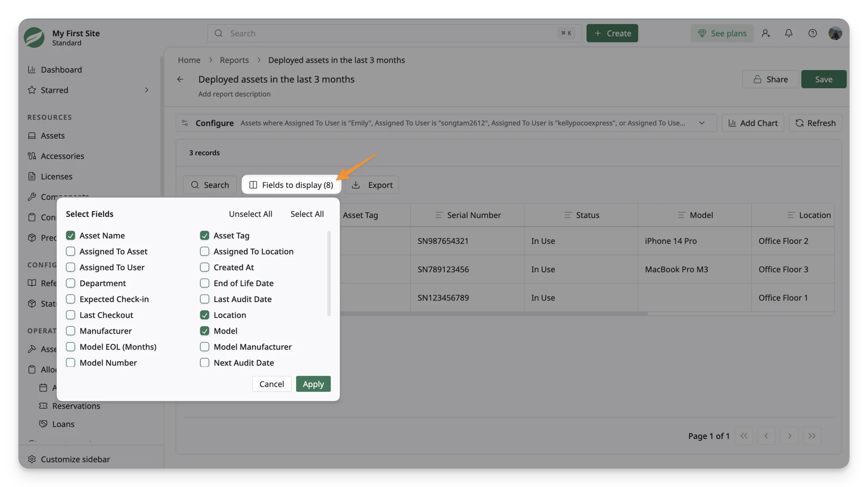Uncheck the Asset Name field
This screenshot has height=487, width=868.
coord(71,235)
